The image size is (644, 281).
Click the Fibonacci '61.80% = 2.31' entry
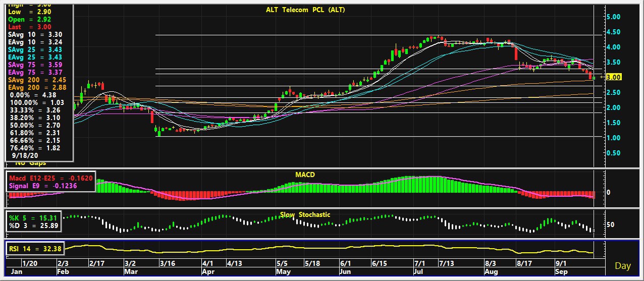click(35, 133)
